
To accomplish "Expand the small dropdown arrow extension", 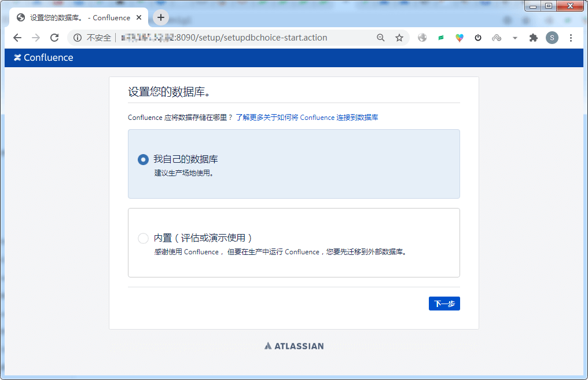I will click(515, 38).
